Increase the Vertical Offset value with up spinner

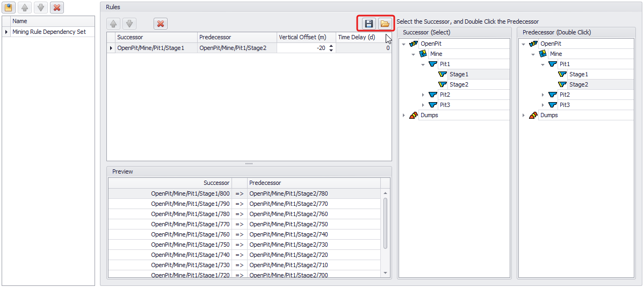pos(331,46)
